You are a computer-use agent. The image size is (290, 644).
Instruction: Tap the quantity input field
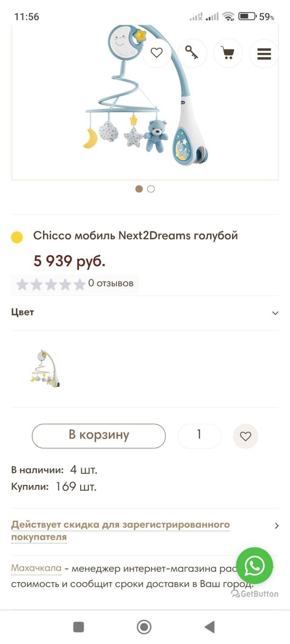(199, 436)
